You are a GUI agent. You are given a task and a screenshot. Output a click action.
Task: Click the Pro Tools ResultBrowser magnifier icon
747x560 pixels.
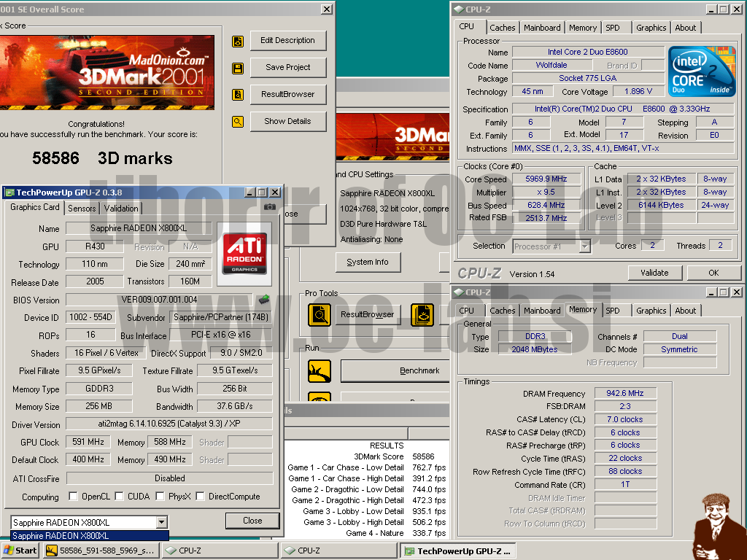[320, 315]
